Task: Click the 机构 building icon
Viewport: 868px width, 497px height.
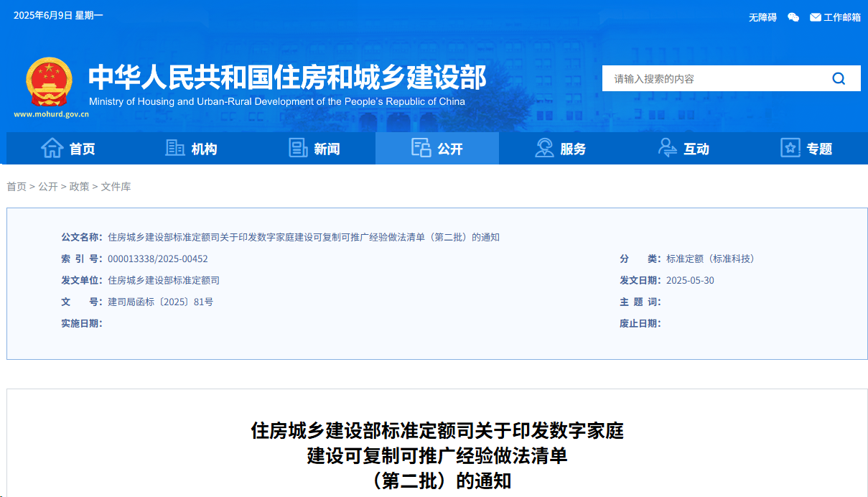Action: pos(175,148)
